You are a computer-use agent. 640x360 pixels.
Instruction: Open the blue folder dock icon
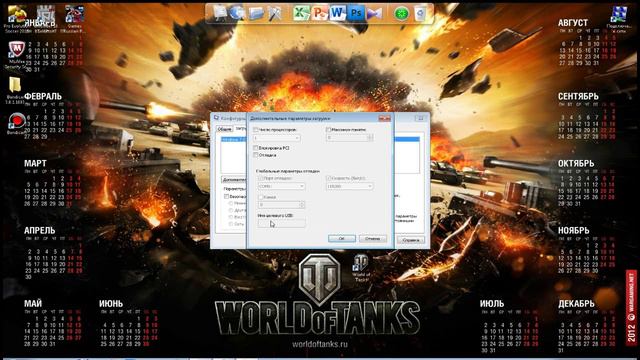256,13
